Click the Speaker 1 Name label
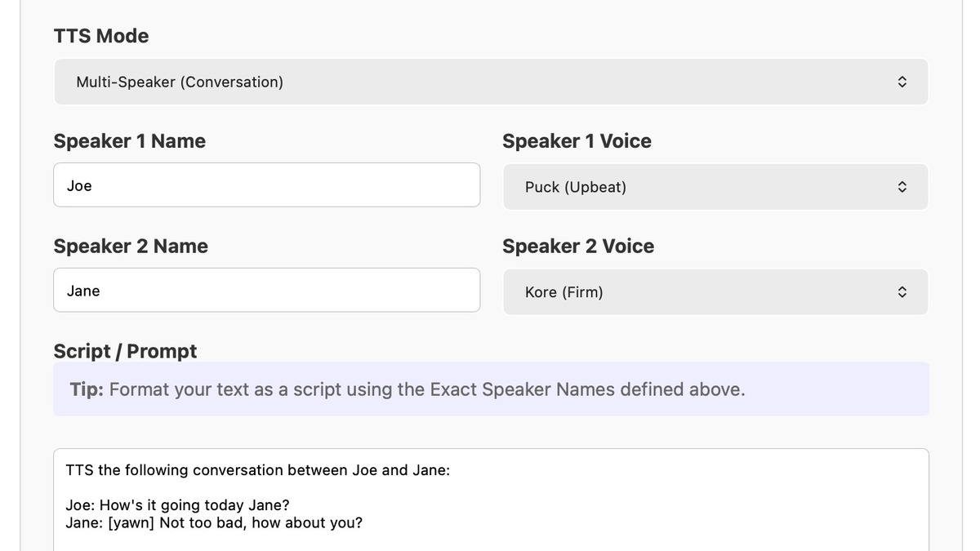Image resolution: width=980 pixels, height=551 pixels. point(129,141)
